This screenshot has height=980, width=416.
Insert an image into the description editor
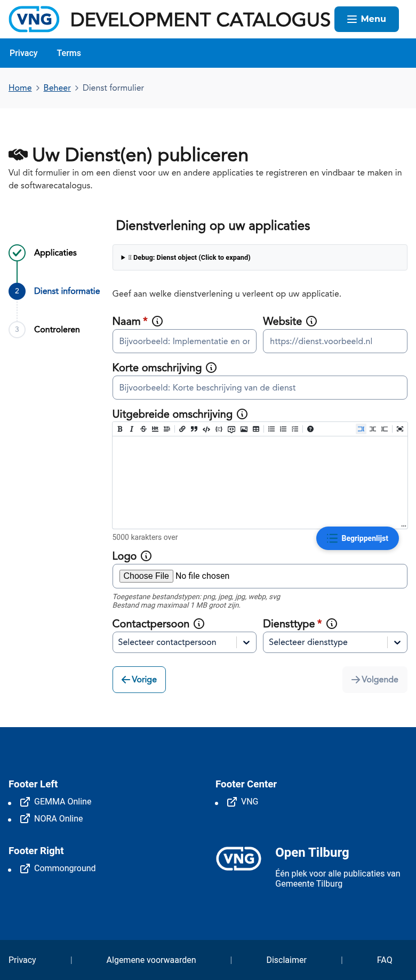coord(244,429)
